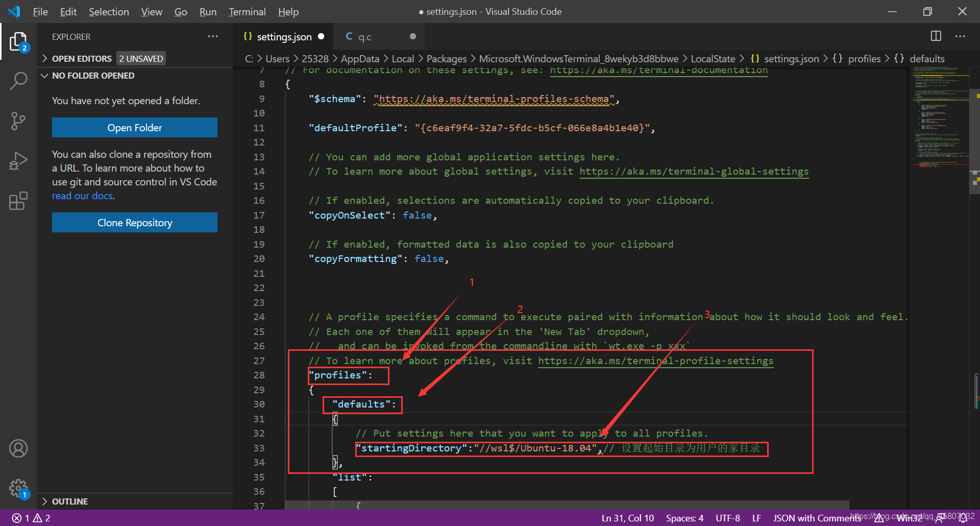Click the Split Editor Right icon

936,36
